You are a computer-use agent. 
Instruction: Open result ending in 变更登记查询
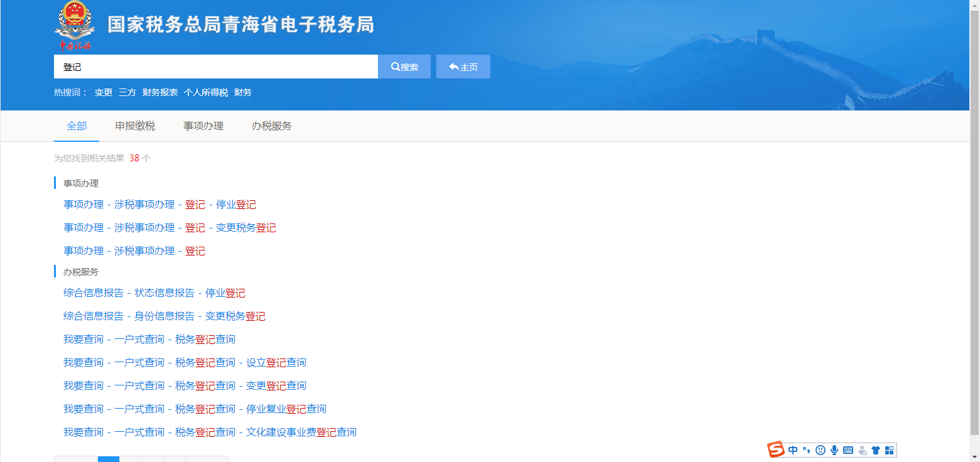pos(185,386)
